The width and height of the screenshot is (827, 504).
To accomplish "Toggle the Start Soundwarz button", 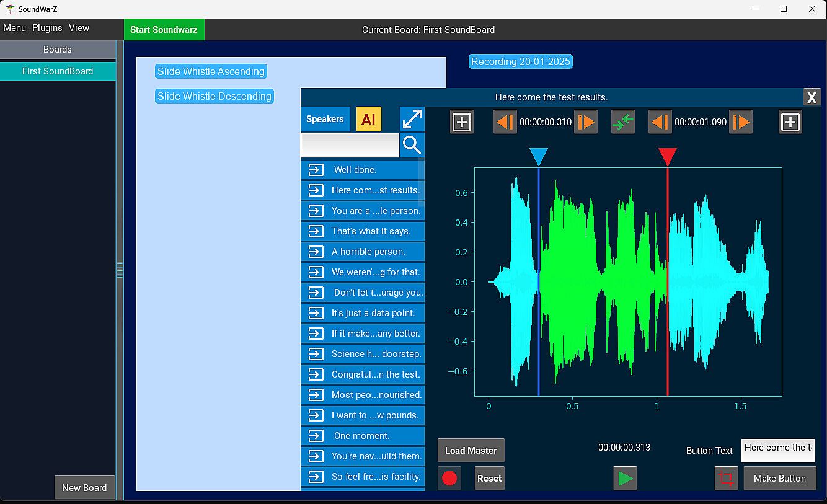I will [164, 30].
